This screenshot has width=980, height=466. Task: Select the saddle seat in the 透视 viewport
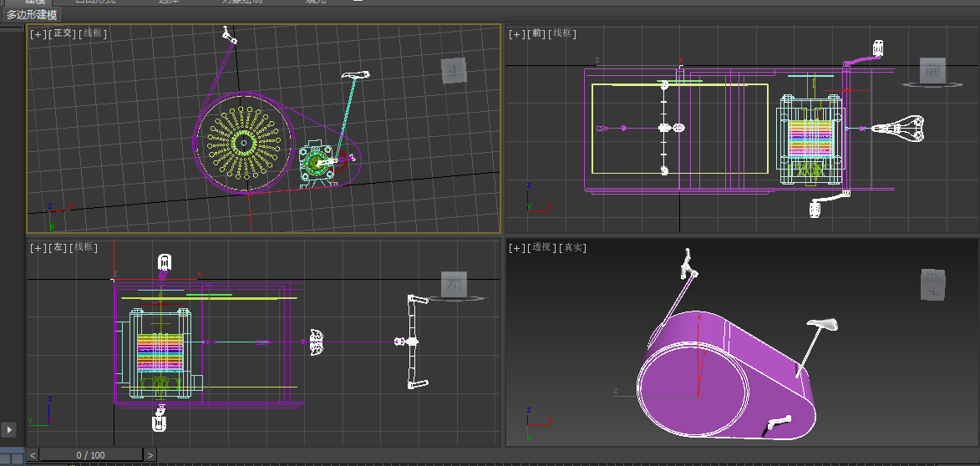[822, 323]
